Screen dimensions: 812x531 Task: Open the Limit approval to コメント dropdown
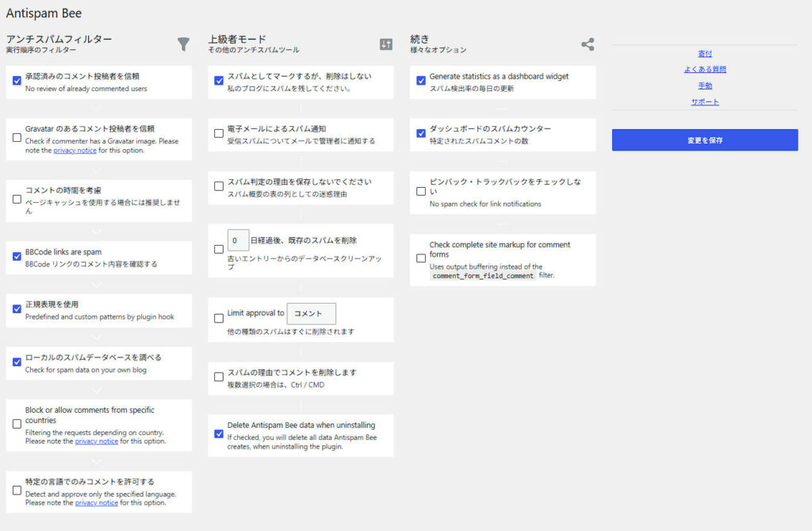311,314
